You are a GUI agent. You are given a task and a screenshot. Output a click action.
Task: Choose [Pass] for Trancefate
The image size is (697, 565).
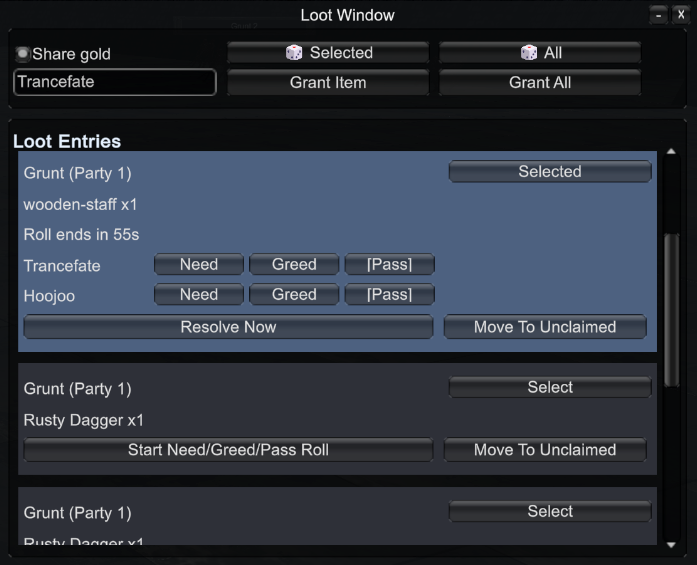389,264
